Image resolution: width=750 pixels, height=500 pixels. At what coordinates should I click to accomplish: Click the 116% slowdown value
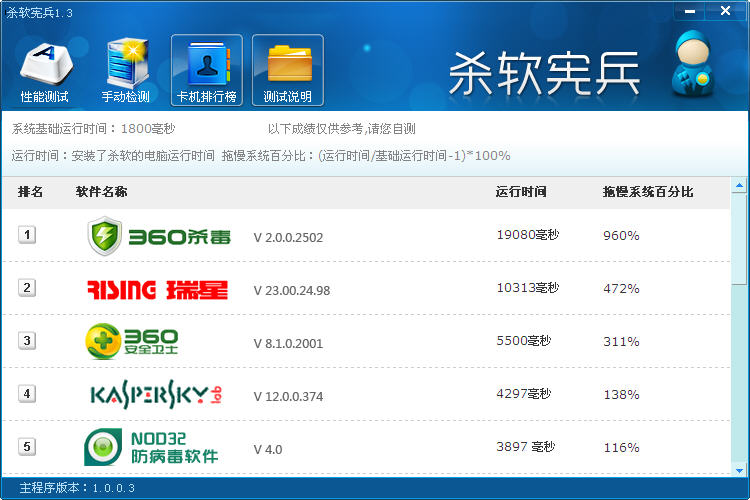point(621,448)
